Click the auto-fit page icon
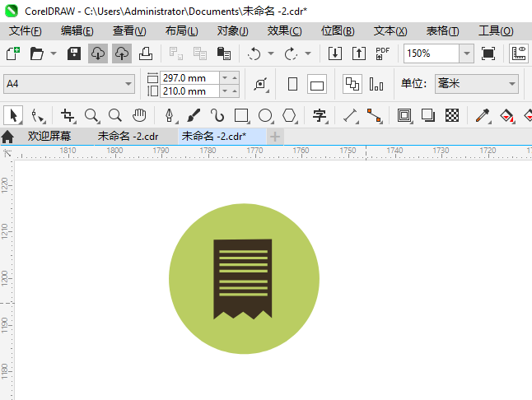The width and height of the screenshot is (532, 400). [260, 84]
